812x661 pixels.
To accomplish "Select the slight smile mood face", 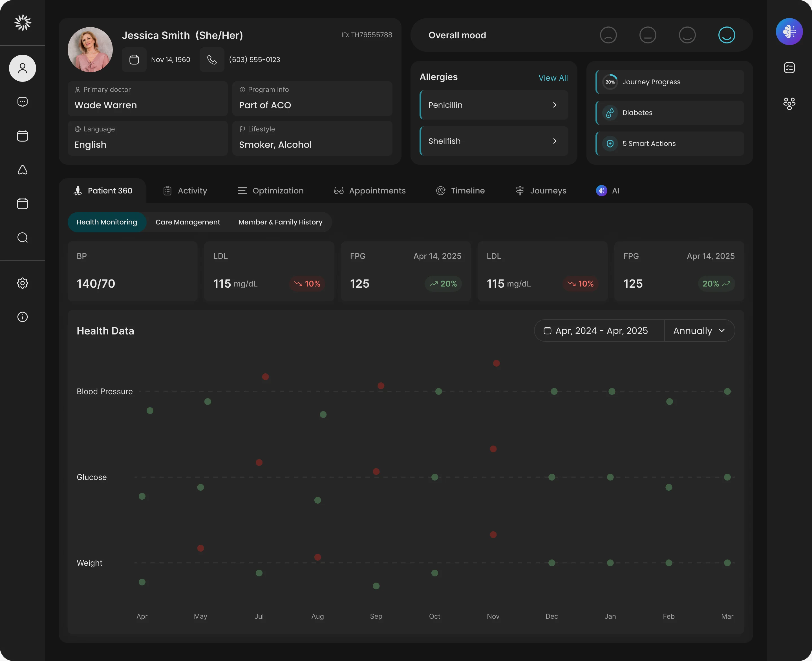I will [x=687, y=35].
